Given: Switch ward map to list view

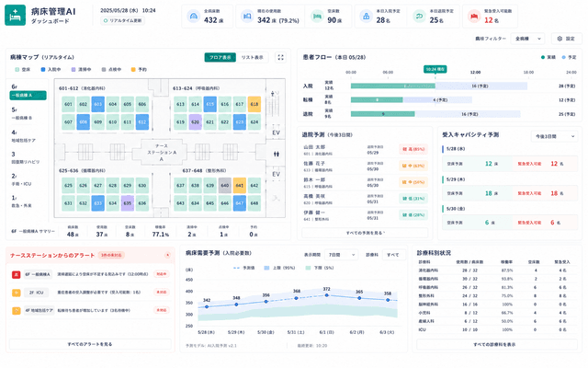Looking at the screenshot, I should click(252, 57).
